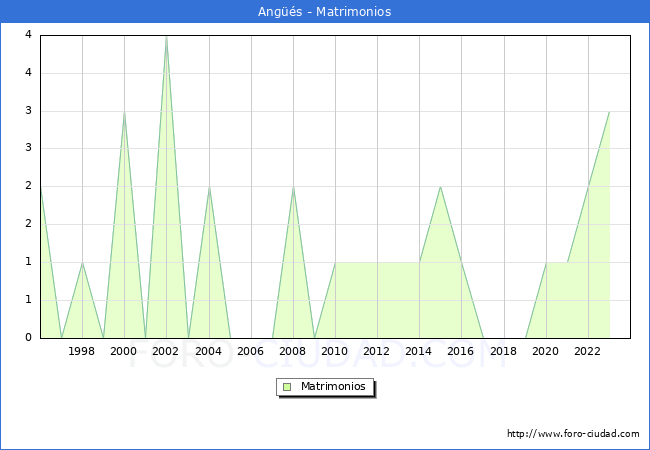Click the 0 label on the y-axis
650x450 pixels.
[30, 338]
